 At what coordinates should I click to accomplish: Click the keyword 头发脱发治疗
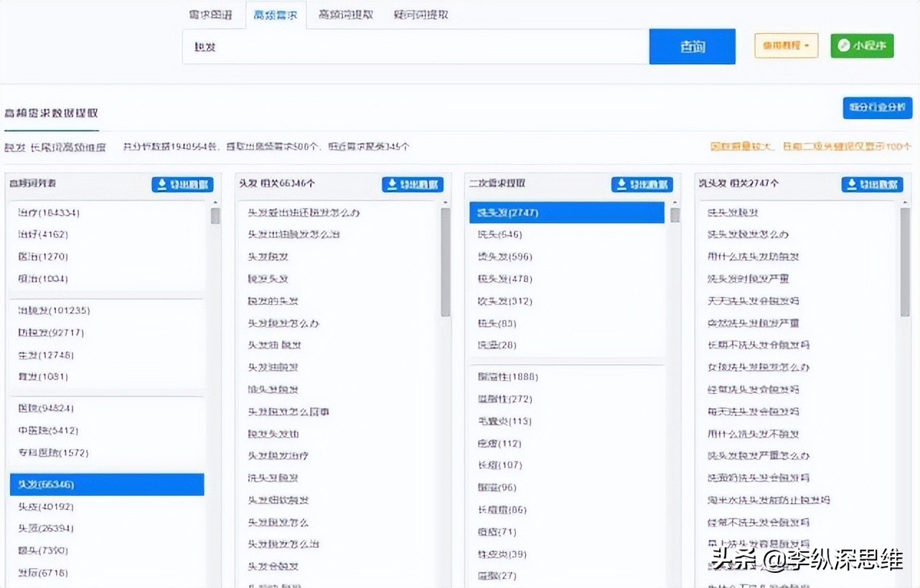tap(280, 455)
